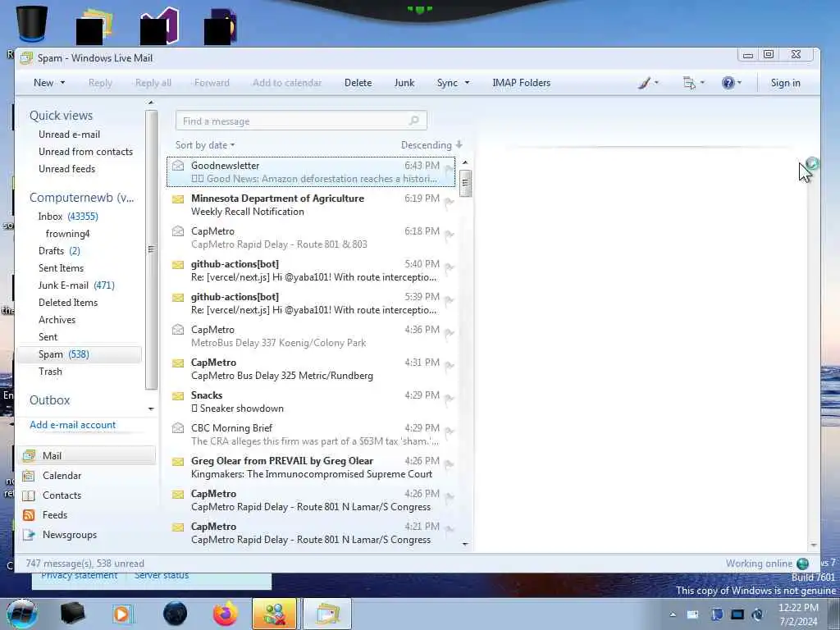Open Firefox from the taskbar
Image resolution: width=840 pixels, height=630 pixels.
click(x=225, y=614)
